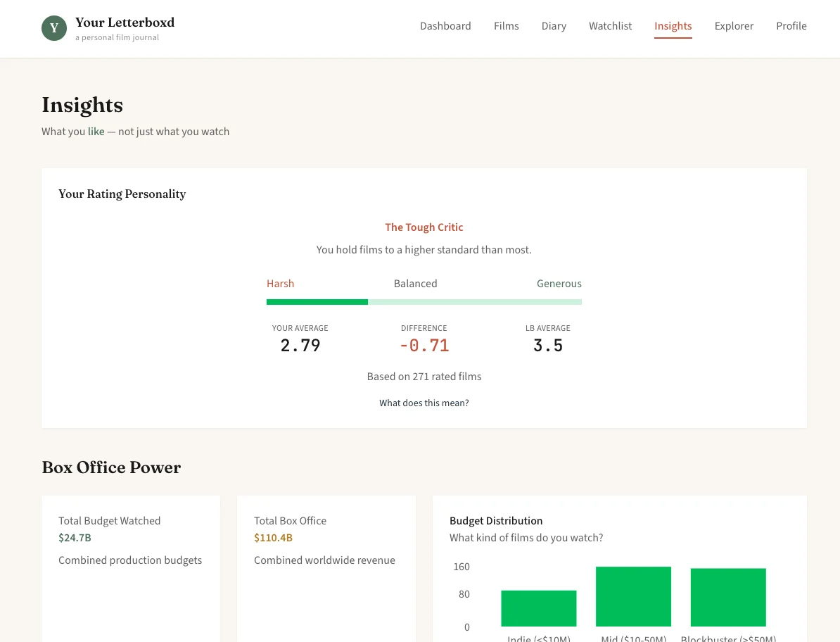
Task: Click the -0.71 difference value
Action: coord(424,346)
